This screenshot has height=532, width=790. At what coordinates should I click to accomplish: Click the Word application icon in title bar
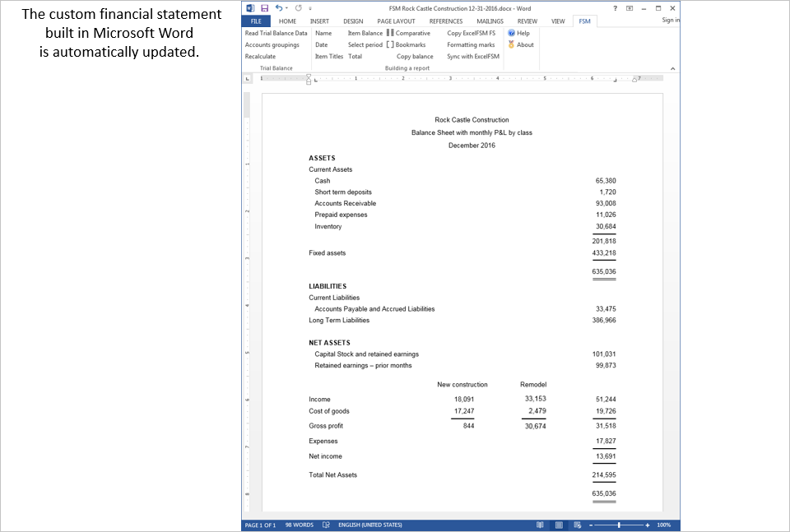250,8
